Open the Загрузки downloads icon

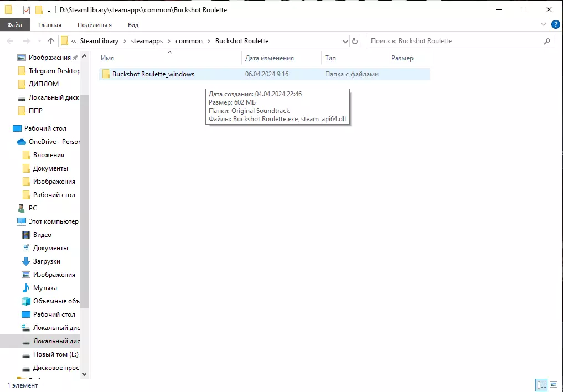tap(26, 261)
